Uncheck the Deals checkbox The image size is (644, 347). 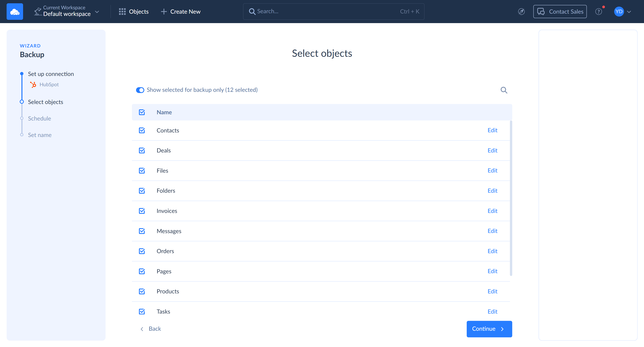[x=142, y=150]
